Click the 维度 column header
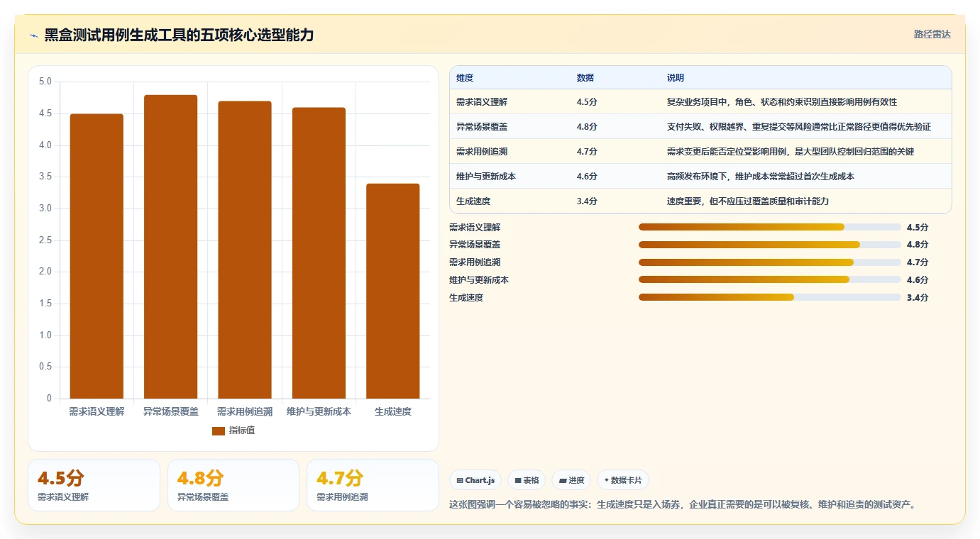The width and height of the screenshot is (980, 539). pyautogui.click(x=465, y=77)
